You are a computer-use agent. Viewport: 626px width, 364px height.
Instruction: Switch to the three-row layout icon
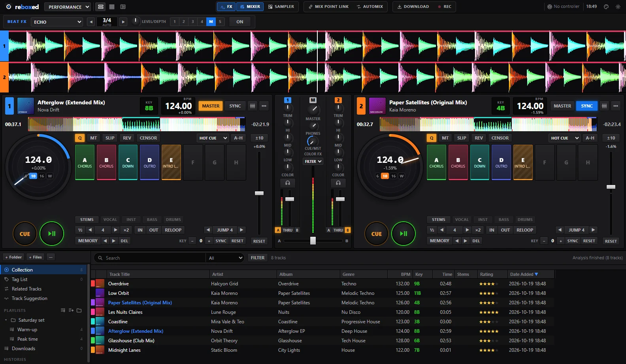pyautogui.click(x=112, y=7)
